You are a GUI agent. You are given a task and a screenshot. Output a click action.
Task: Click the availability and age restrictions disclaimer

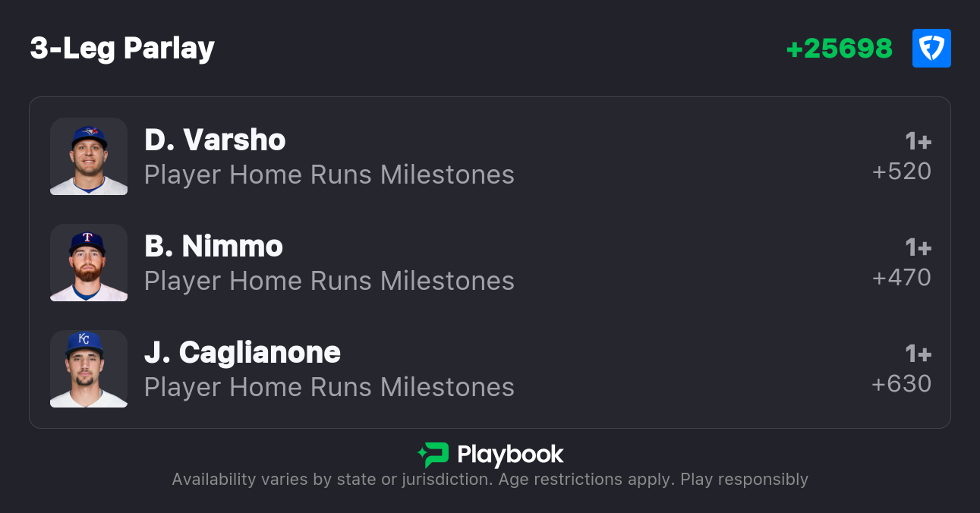point(490,480)
